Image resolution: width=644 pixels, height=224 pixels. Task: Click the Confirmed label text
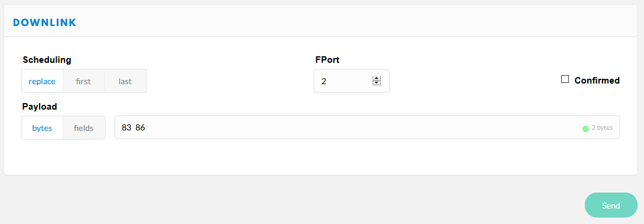597,80
